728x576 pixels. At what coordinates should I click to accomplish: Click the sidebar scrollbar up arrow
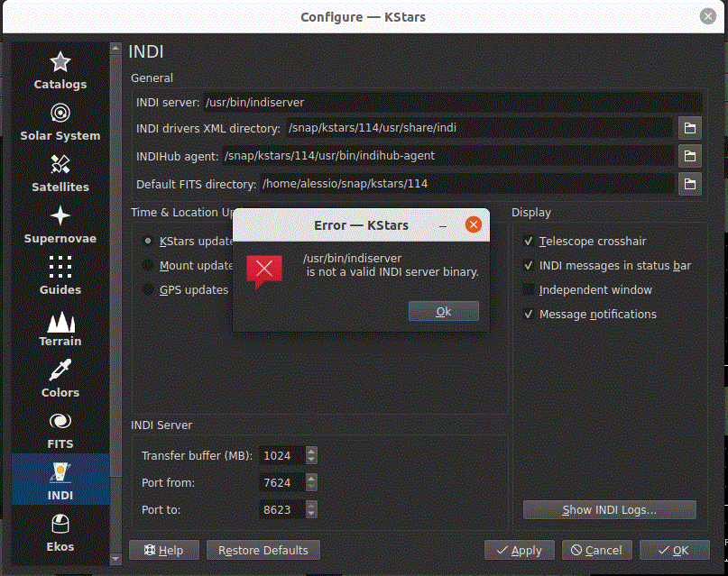pyautogui.click(x=115, y=49)
